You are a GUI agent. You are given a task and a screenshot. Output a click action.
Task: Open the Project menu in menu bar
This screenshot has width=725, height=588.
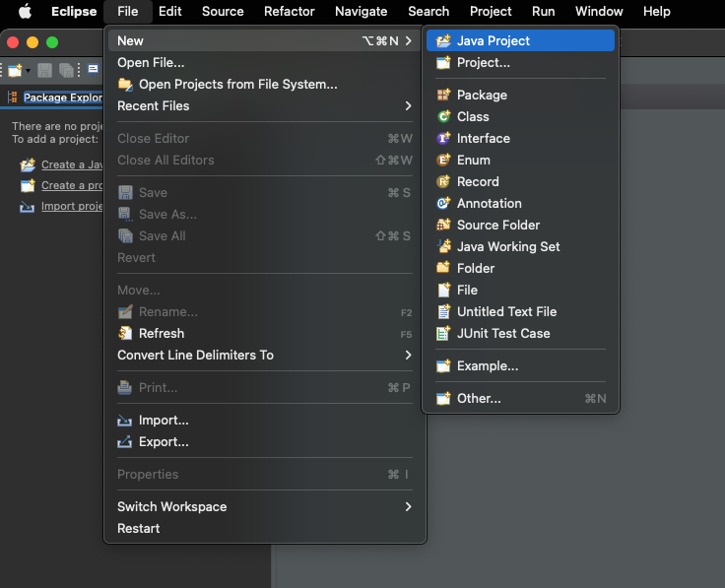click(491, 11)
